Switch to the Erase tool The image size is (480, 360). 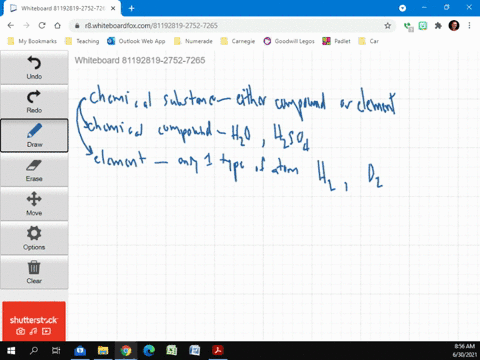click(34, 170)
